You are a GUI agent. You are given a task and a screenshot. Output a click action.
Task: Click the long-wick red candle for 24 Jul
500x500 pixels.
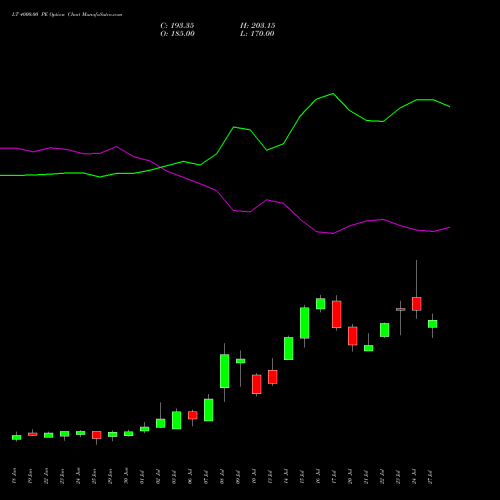click(x=417, y=304)
